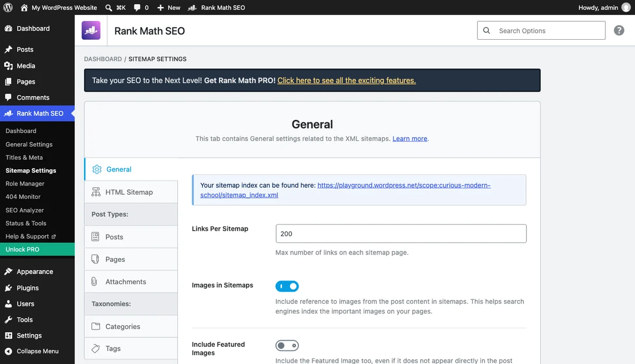Open the HTML Sitemap tab
This screenshot has height=364, width=635.
point(131,192)
